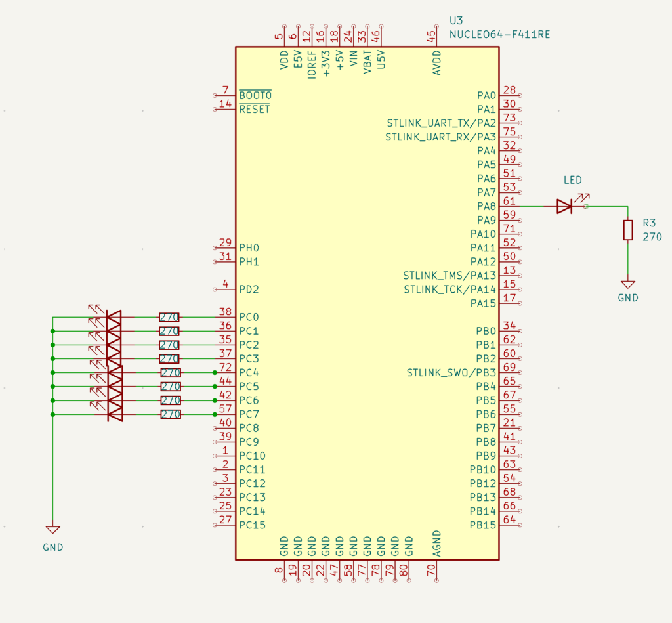This screenshot has width=672, height=623.
Task: Click the 'STLINK_TCK/PA14' pin name
Action: tap(450, 290)
